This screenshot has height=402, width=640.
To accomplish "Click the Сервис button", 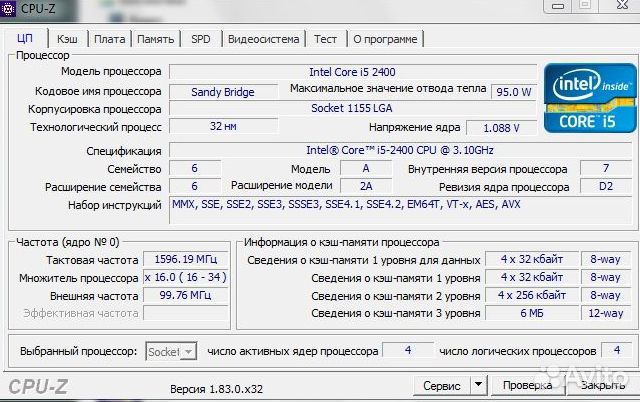I will [x=442, y=385].
